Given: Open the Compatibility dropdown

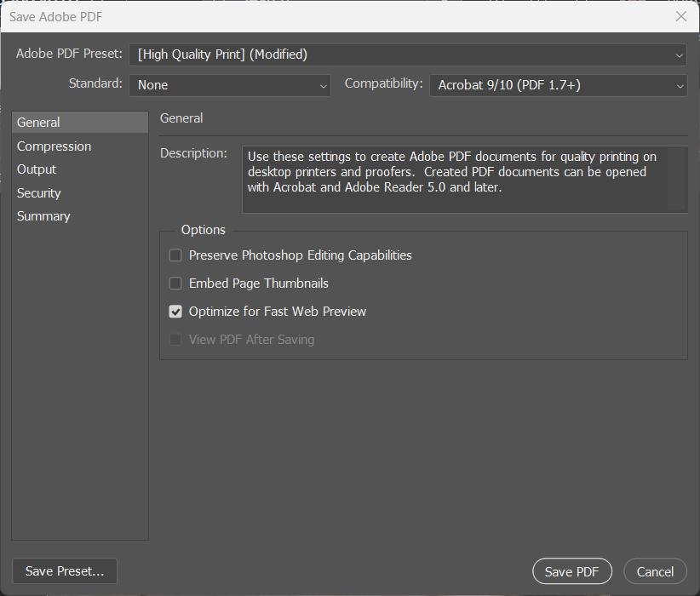Looking at the screenshot, I should (558, 85).
